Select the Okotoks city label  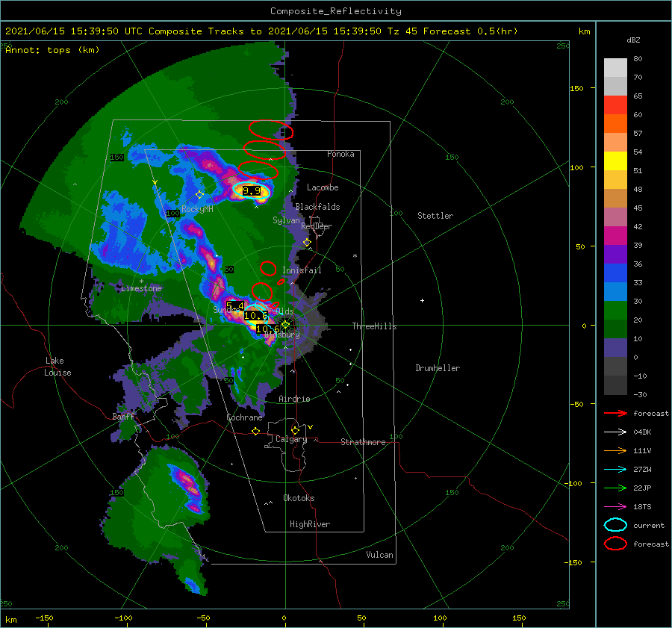(299, 498)
